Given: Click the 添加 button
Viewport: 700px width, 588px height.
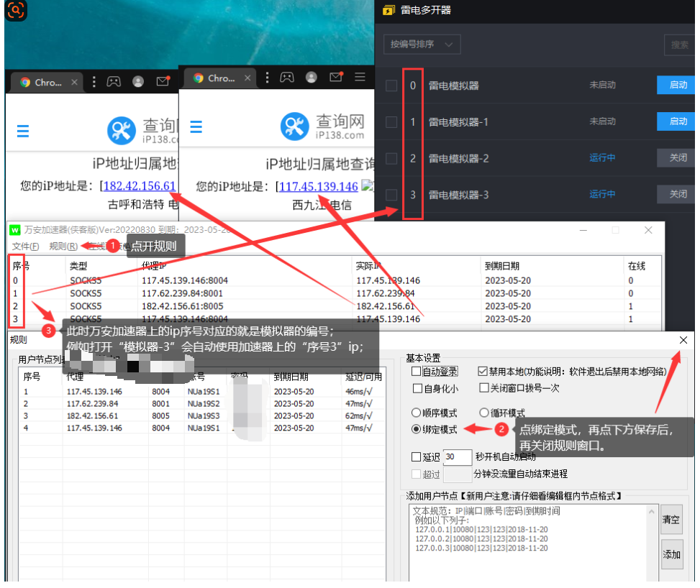Looking at the screenshot, I should click(671, 554).
